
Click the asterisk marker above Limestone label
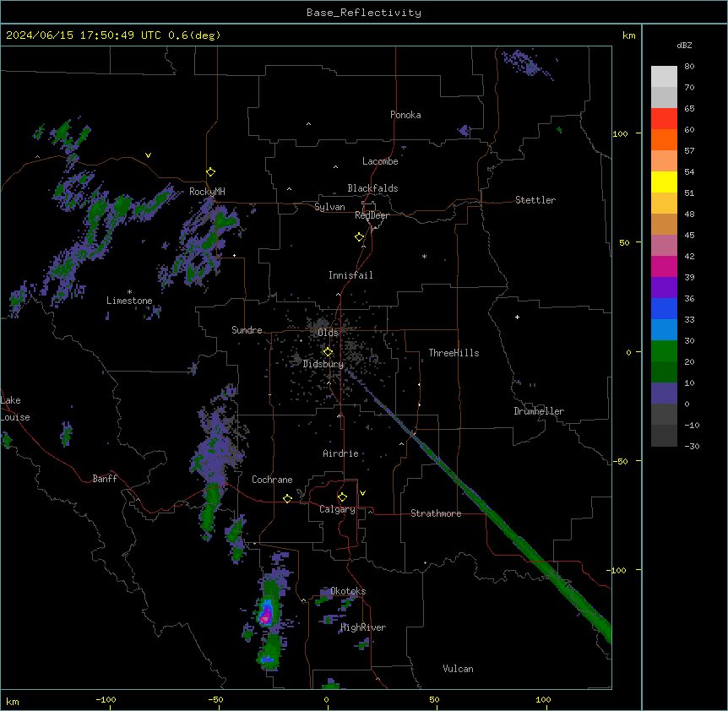point(129,292)
